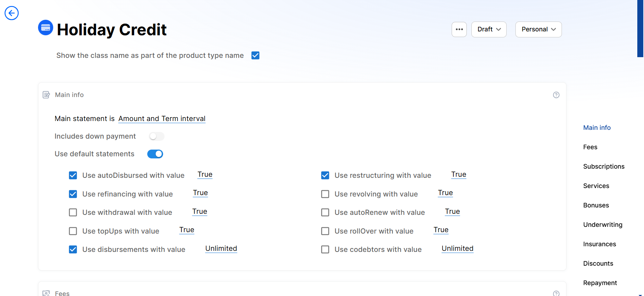Click the True value for restructuring
The height and width of the screenshot is (296, 644).
pyautogui.click(x=458, y=174)
